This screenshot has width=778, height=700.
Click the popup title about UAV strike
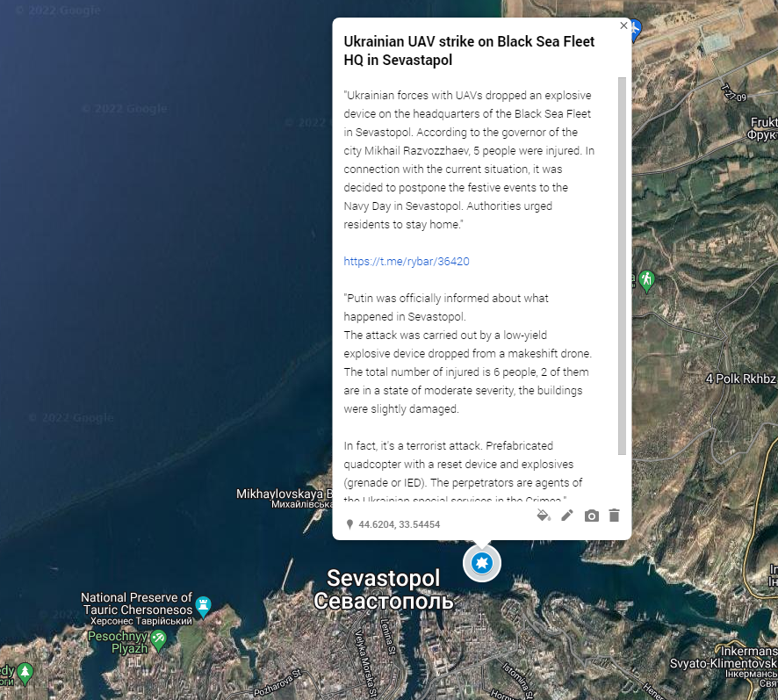click(469, 51)
